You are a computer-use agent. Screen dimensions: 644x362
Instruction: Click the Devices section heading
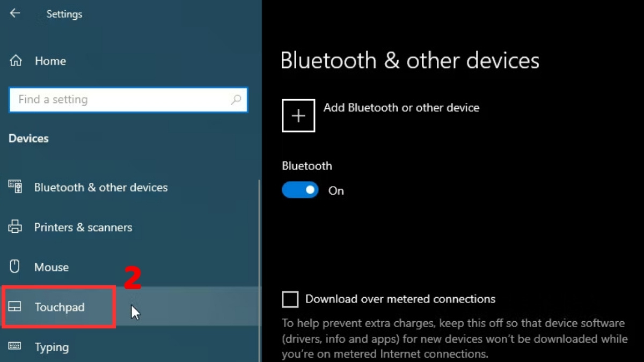[x=28, y=138]
